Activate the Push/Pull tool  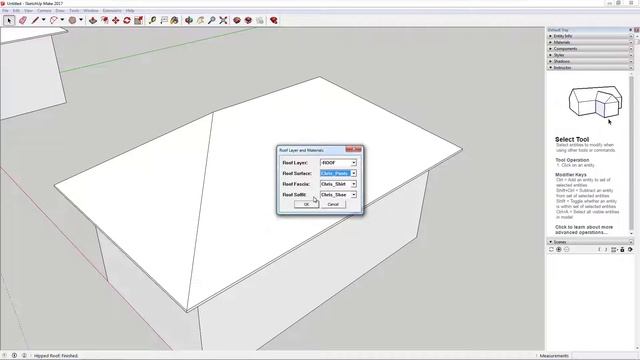tap(93, 20)
